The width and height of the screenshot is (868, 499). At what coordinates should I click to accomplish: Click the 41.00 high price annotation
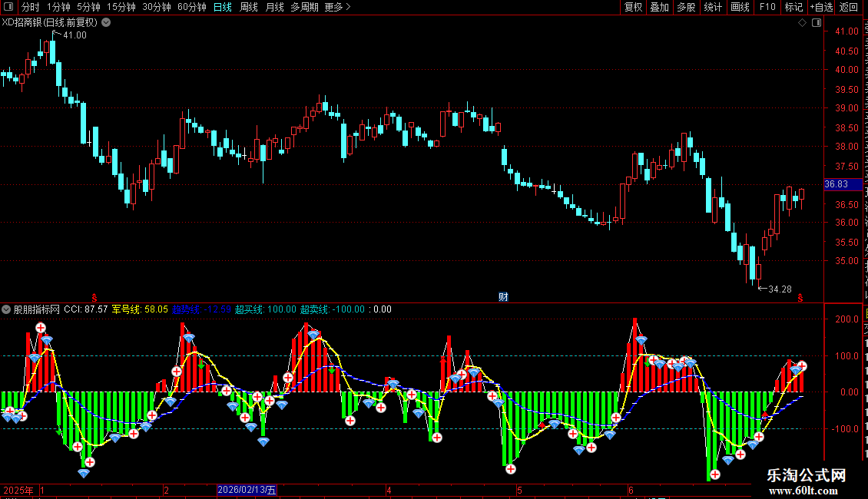coord(75,35)
